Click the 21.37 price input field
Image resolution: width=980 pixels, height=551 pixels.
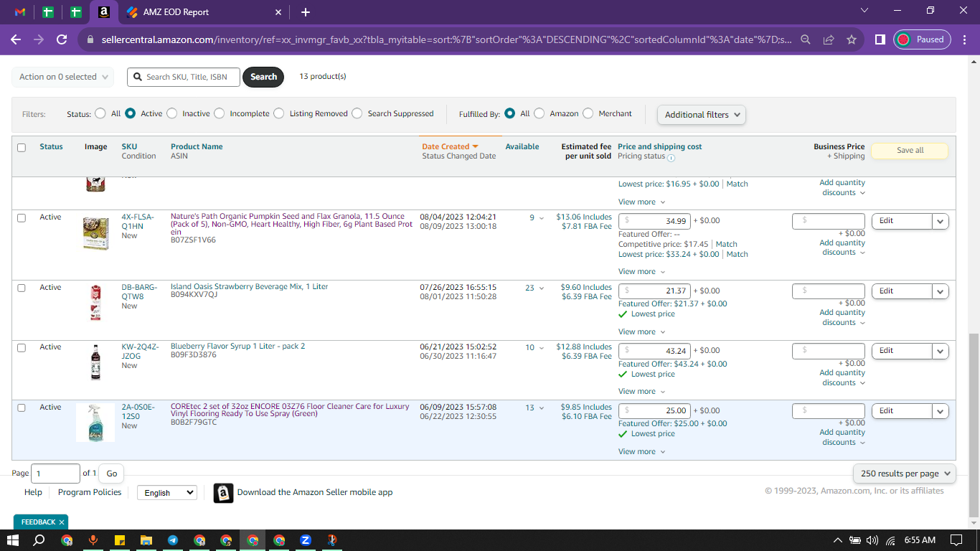tap(654, 291)
